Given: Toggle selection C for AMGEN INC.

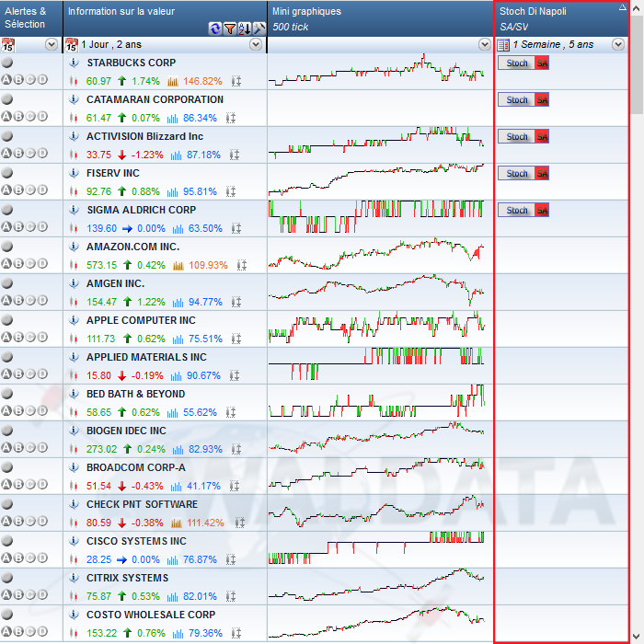Looking at the screenshot, I should [x=30, y=300].
